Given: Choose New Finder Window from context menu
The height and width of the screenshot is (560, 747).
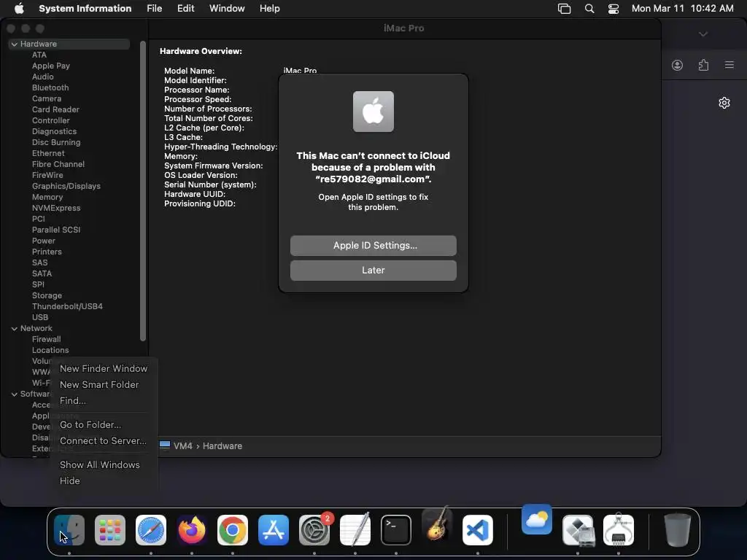Looking at the screenshot, I should point(104,368).
